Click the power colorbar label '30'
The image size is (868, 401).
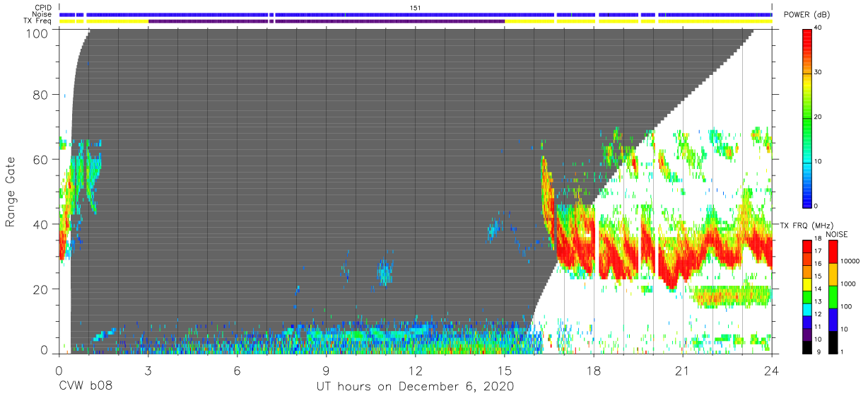pos(818,73)
